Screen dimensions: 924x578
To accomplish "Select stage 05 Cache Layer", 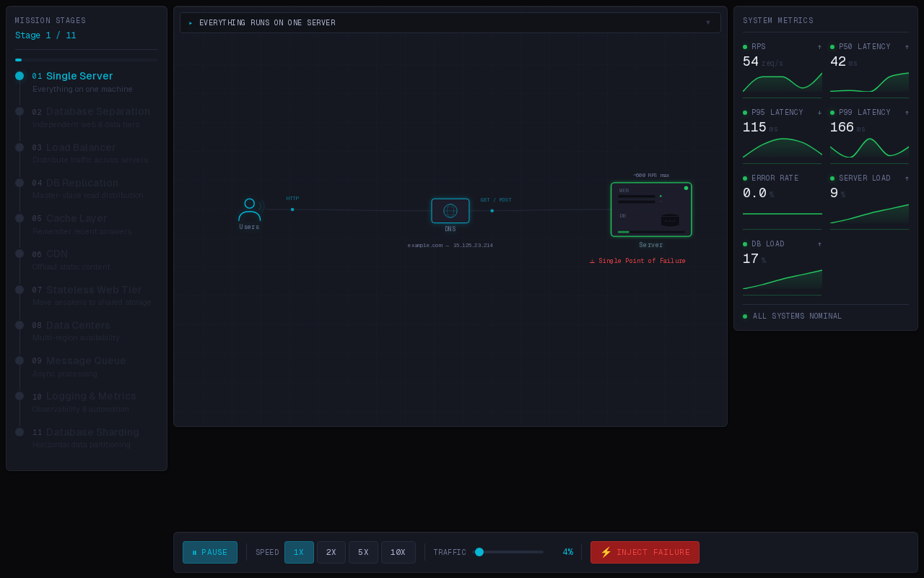I will pyautogui.click(x=87, y=225).
